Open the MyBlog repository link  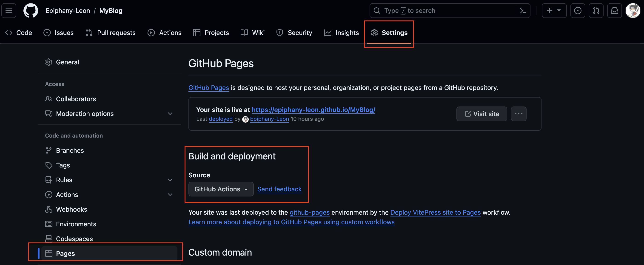[x=111, y=11]
